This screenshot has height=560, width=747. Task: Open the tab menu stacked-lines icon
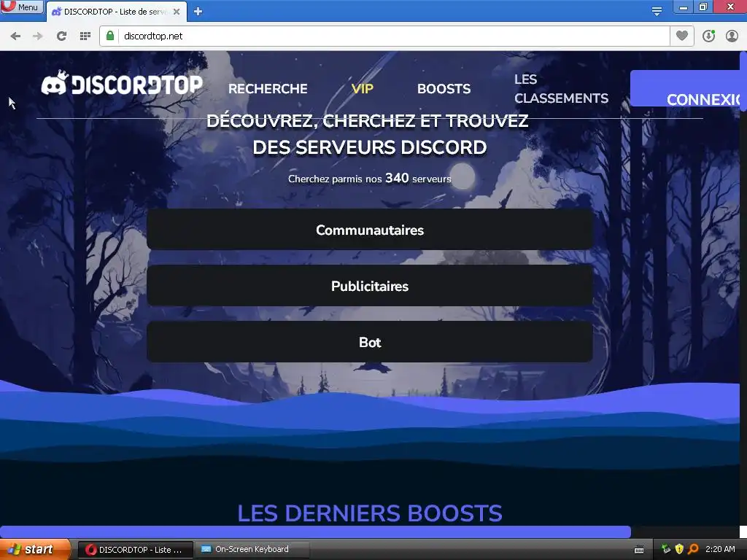point(657,12)
